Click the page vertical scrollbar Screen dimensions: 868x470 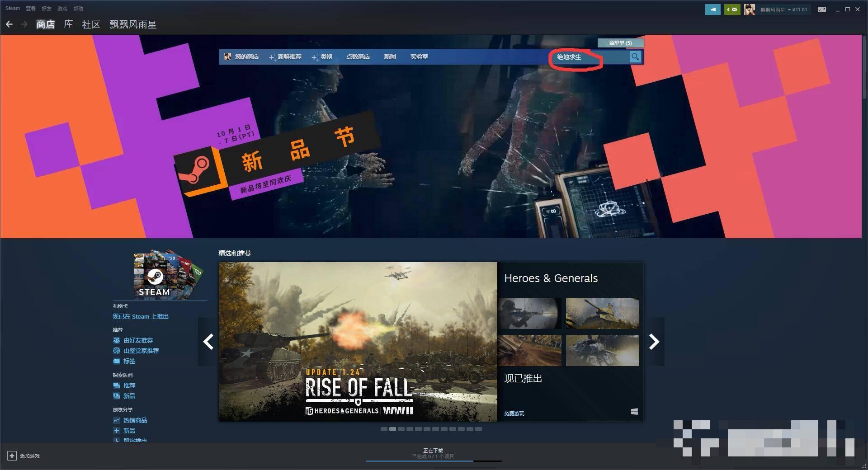(864, 68)
